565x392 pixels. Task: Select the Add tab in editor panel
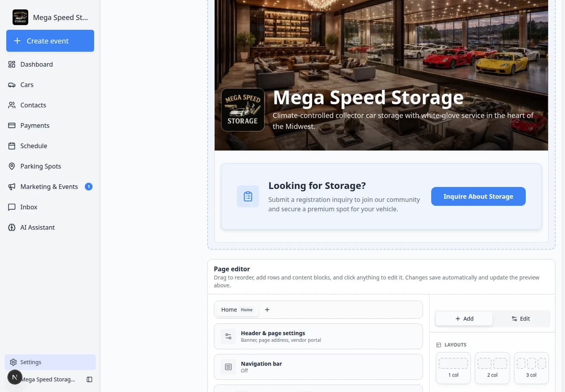(464, 319)
